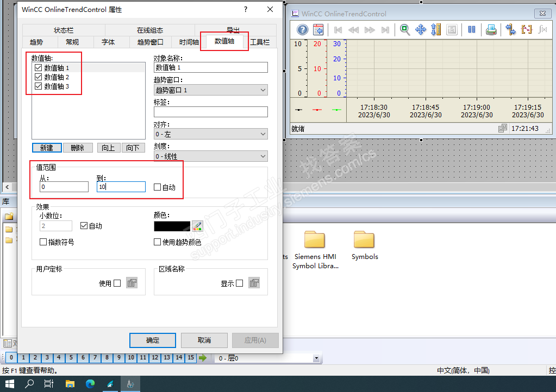Switch to the 常规 tab

click(72, 42)
